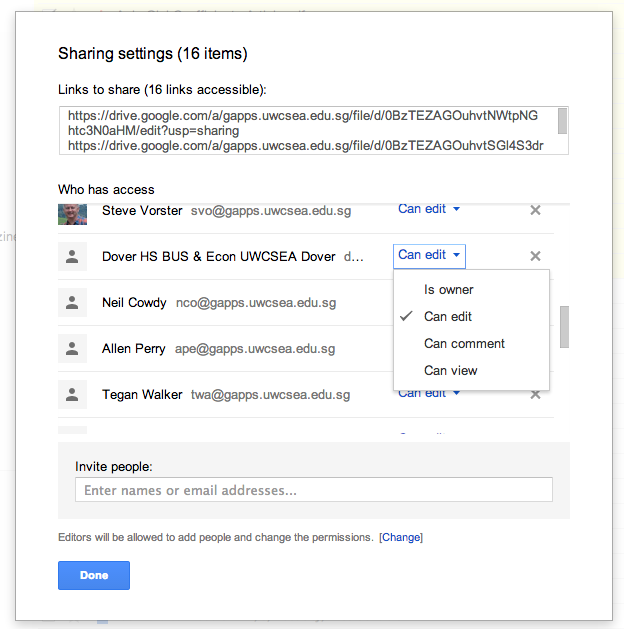Viewport: 624px width, 629px height.
Task: Remove Tegan Walker's access with X icon
Action: pyautogui.click(x=535, y=394)
